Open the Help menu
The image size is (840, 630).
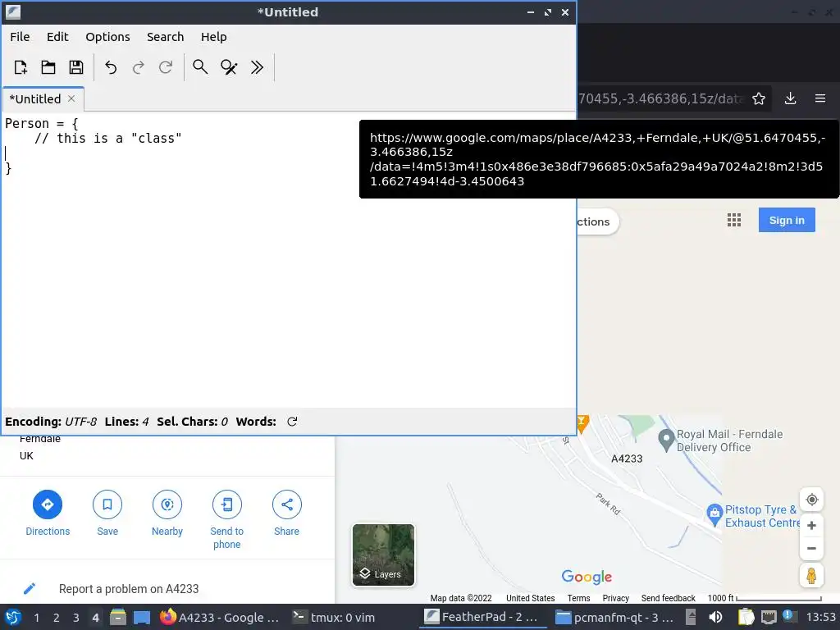point(214,37)
